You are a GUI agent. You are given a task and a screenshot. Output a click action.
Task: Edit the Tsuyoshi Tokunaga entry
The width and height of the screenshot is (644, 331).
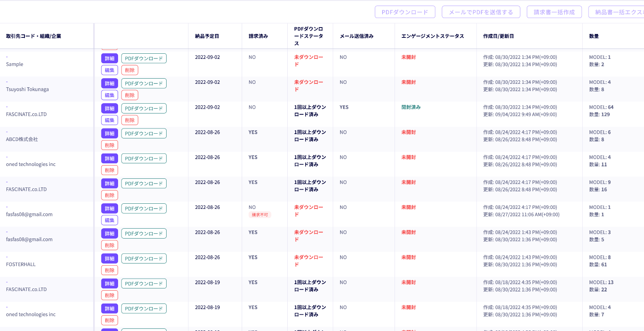pos(109,95)
